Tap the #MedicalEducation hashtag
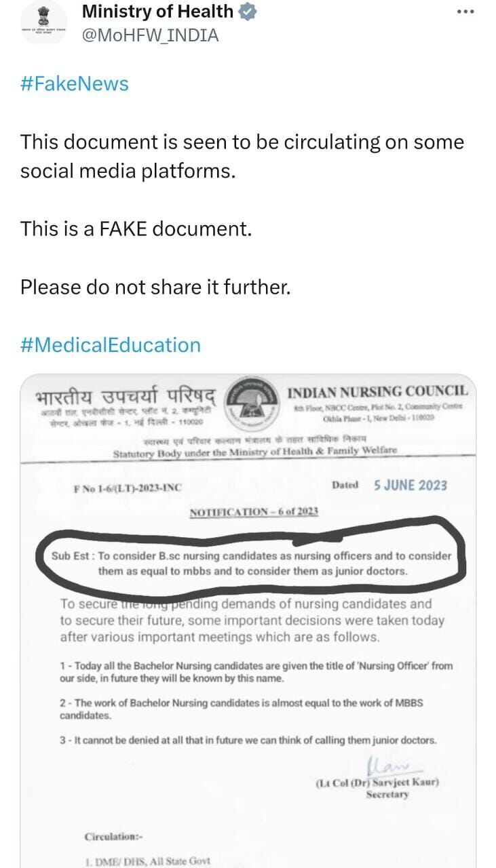The image size is (496, 868). point(111,345)
